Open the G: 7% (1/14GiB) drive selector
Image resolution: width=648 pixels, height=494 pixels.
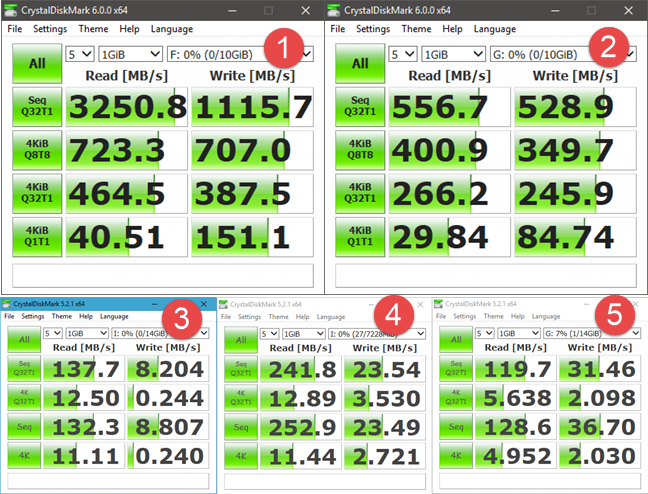click(592, 333)
